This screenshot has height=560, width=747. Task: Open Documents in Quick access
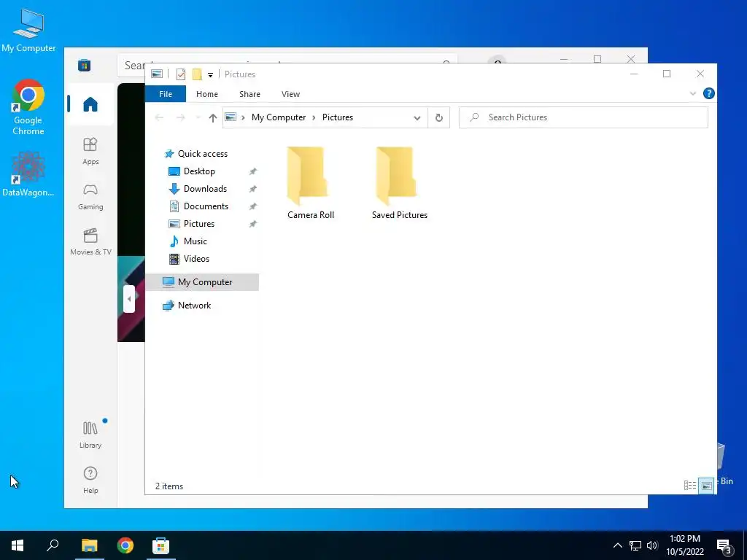click(x=206, y=206)
